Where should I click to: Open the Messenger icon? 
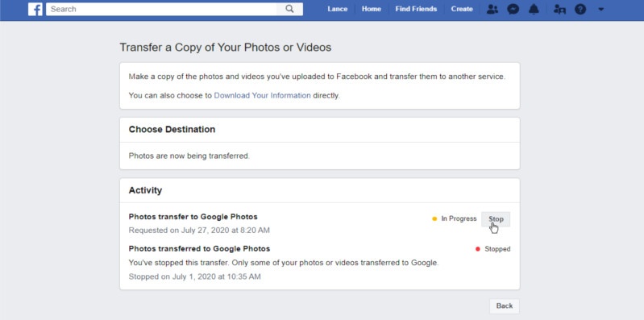(x=513, y=9)
